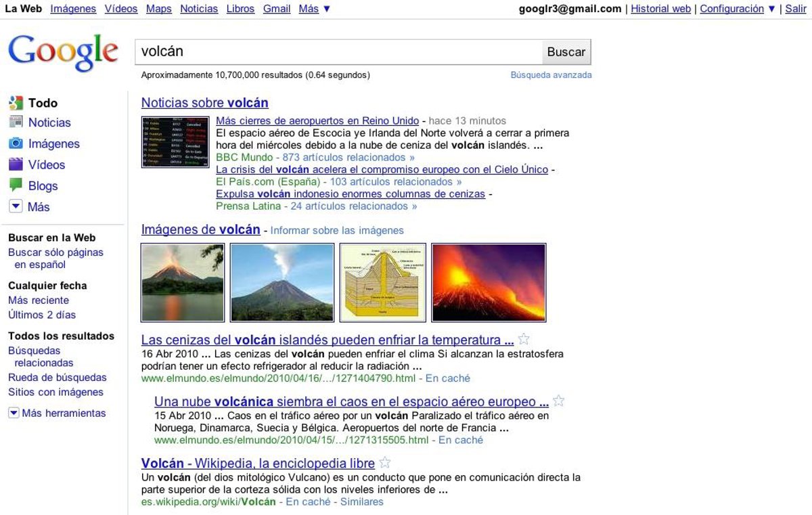Open Gmail from the top navigation
The height and width of the screenshot is (515, 812).
276,9
